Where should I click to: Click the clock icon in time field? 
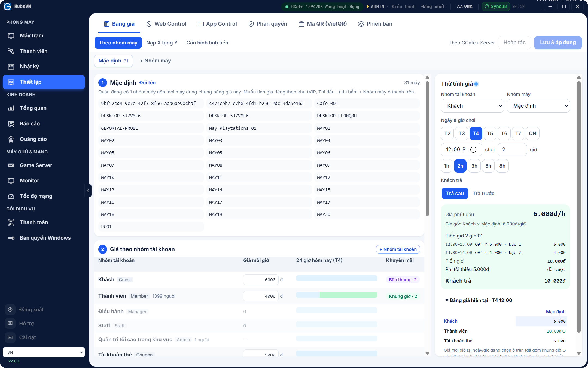coord(473,150)
